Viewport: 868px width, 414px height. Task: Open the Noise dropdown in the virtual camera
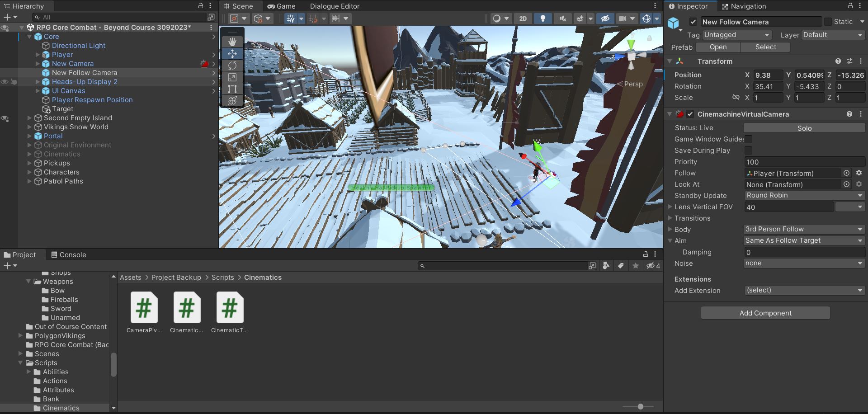point(804,263)
